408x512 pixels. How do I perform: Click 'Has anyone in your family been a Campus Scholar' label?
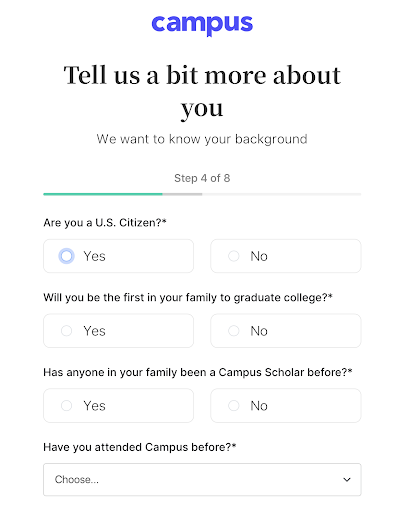[x=198, y=372]
